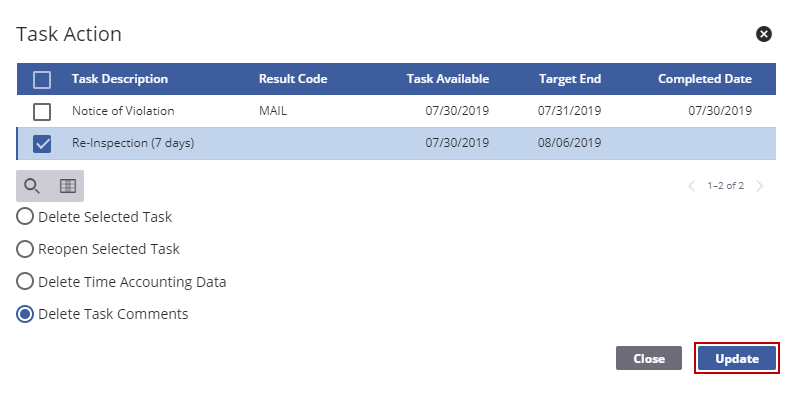Go to previous page arrow in pager
The width and height of the screenshot is (793, 393).
691,186
